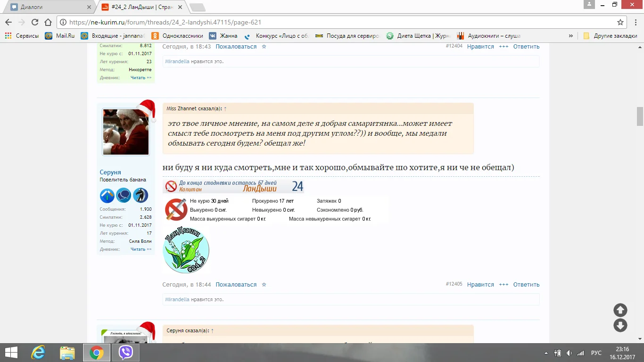Screen dimensions: 644x362
Task: Click Mirandella under post #12404
Action: [177, 61]
